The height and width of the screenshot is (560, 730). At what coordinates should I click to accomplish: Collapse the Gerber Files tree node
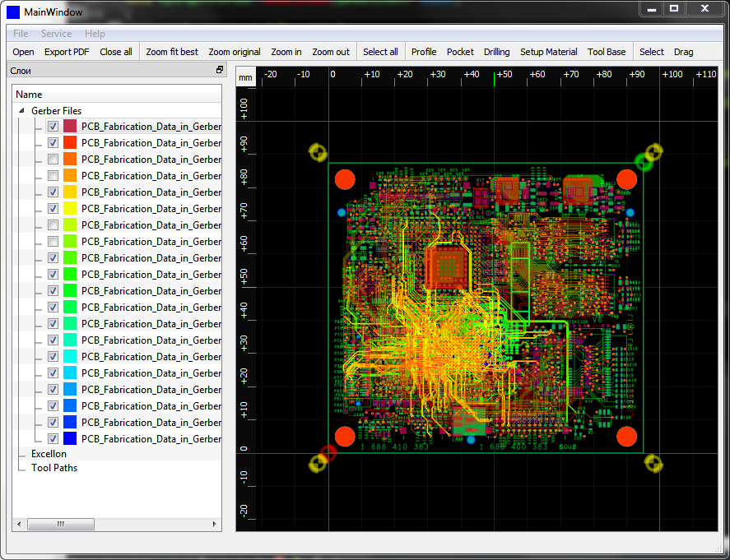(21, 111)
